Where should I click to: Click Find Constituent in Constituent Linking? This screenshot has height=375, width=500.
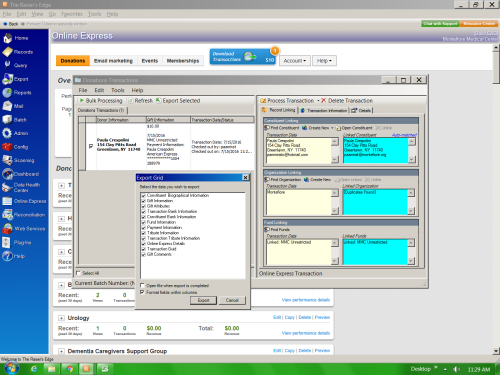tap(282, 128)
